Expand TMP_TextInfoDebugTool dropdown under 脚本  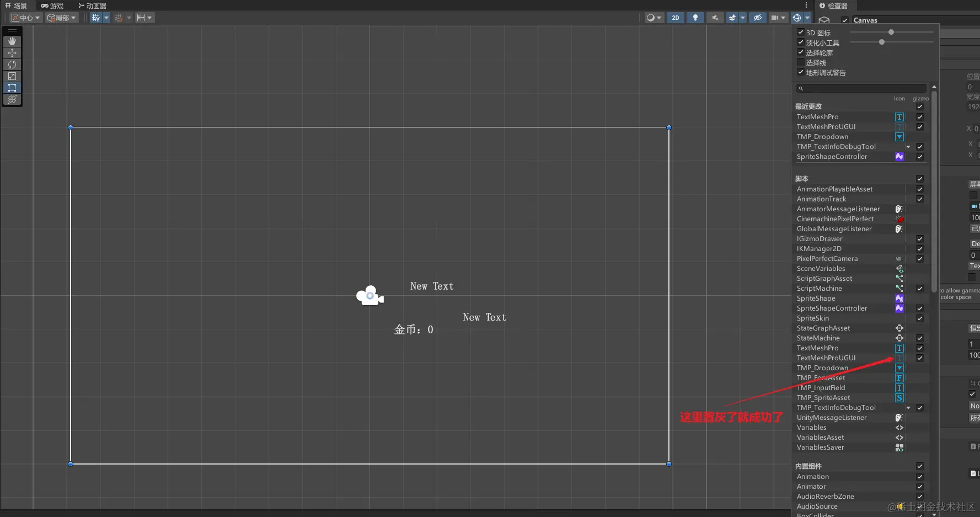[x=908, y=408]
